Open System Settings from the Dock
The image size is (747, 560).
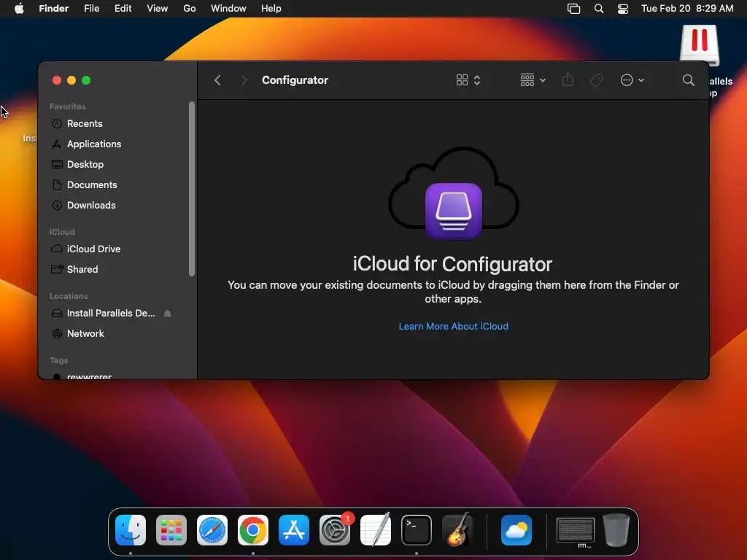pos(334,529)
